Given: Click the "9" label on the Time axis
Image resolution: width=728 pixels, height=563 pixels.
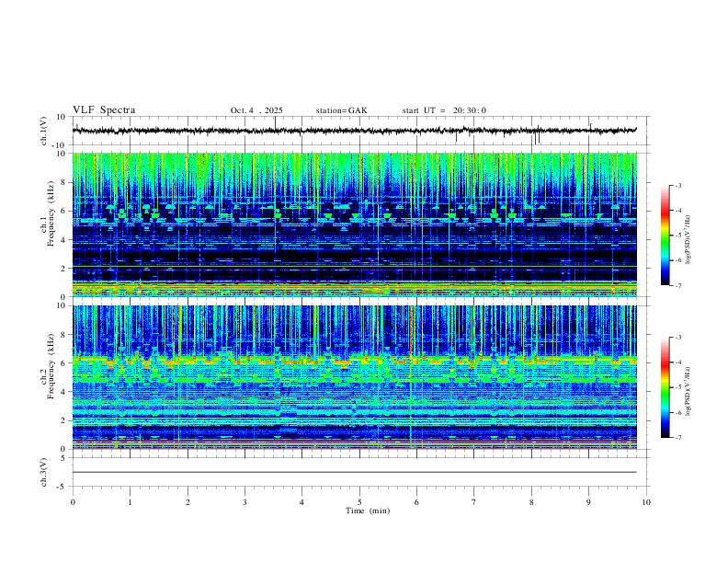Looking at the screenshot, I should point(588,502).
